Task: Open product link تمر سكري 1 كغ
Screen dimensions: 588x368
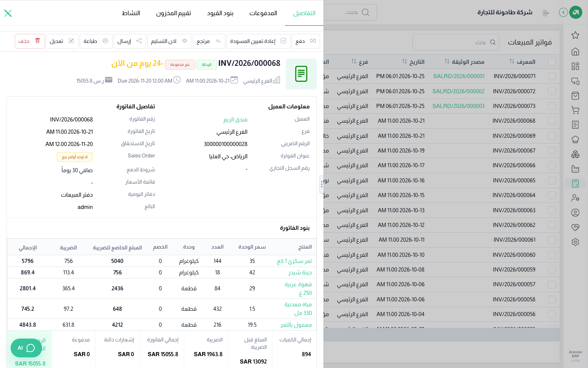Action: 294,261
